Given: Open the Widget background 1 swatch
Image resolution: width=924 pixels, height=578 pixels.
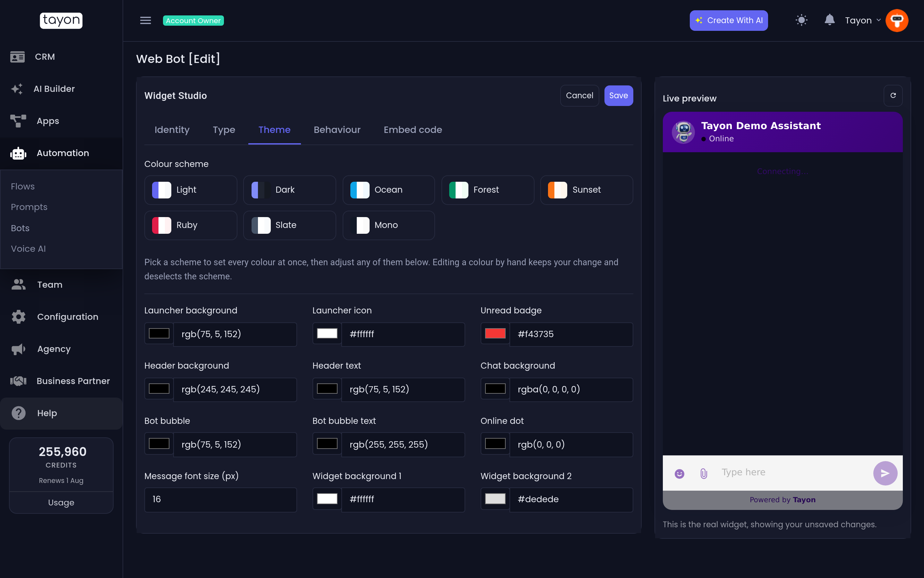Looking at the screenshot, I should [x=327, y=499].
